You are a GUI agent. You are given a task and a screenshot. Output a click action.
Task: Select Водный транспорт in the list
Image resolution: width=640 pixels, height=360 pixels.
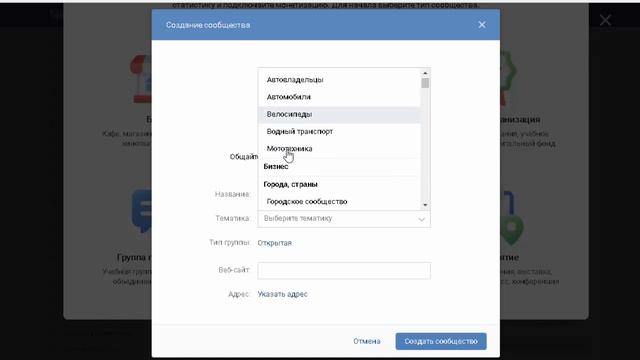(x=339, y=131)
